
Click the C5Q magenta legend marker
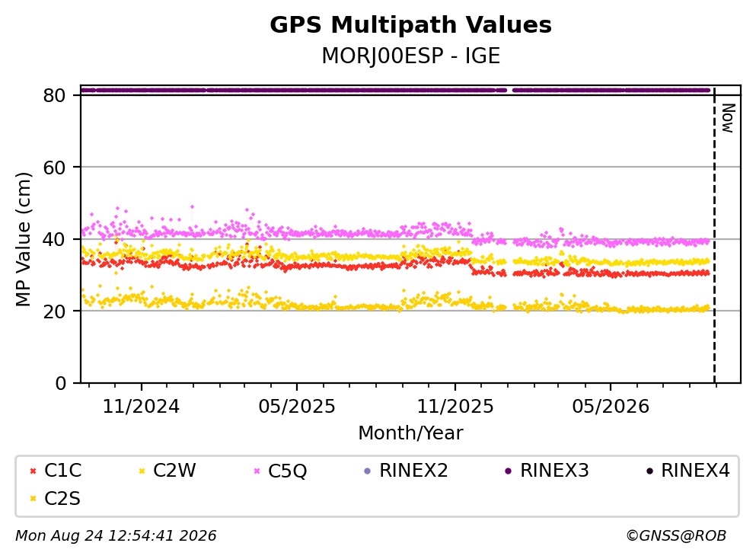[x=257, y=471]
